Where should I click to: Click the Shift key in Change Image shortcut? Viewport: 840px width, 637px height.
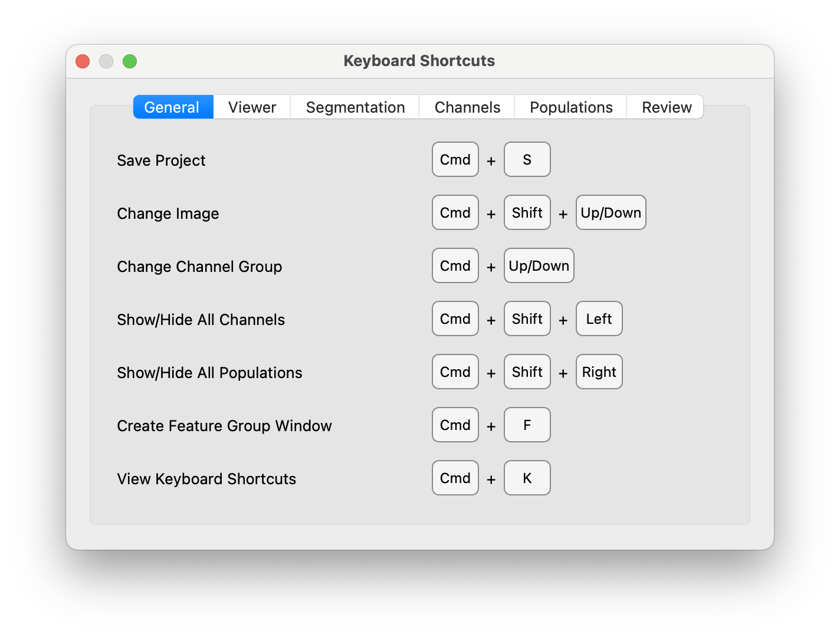coord(527,212)
